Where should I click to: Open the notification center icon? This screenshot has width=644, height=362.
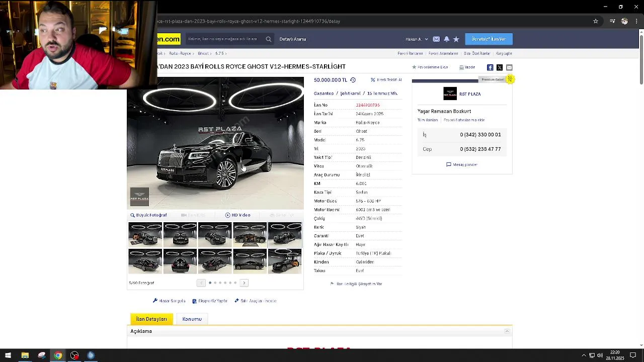tap(633, 355)
